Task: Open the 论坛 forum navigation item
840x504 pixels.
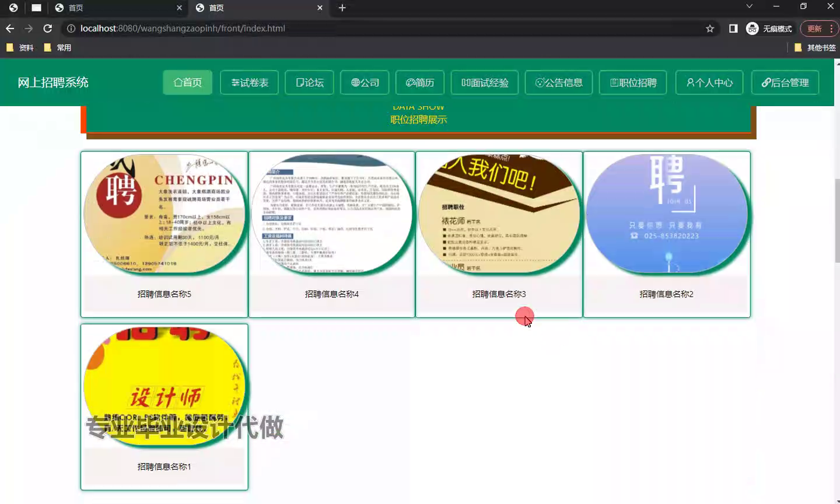Action: click(x=309, y=82)
